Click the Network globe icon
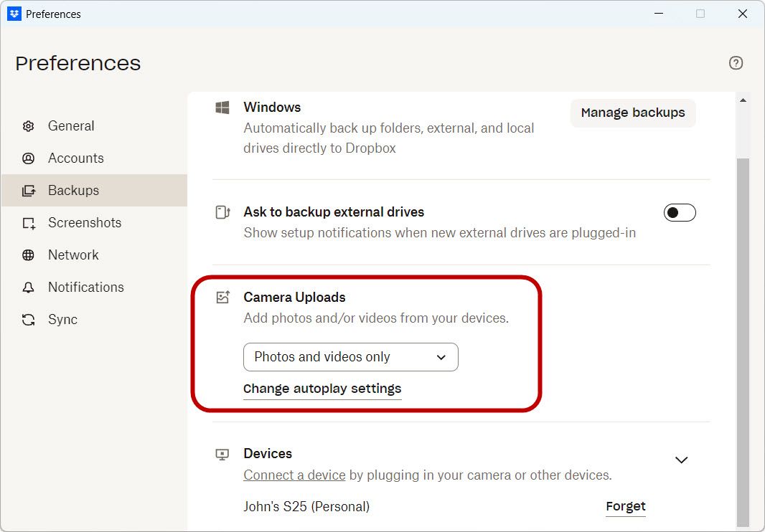 29,255
